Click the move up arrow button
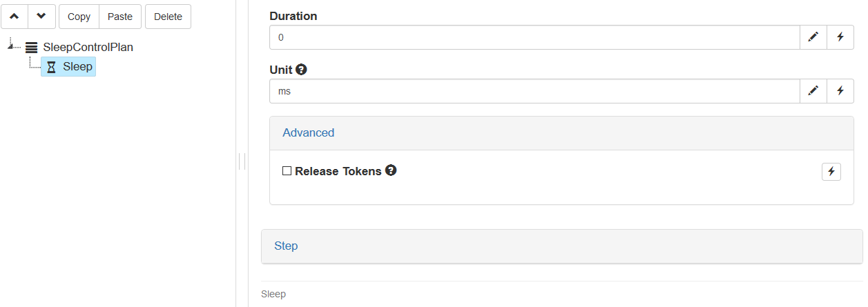The height and width of the screenshot is (307, 868). point(15,17)
